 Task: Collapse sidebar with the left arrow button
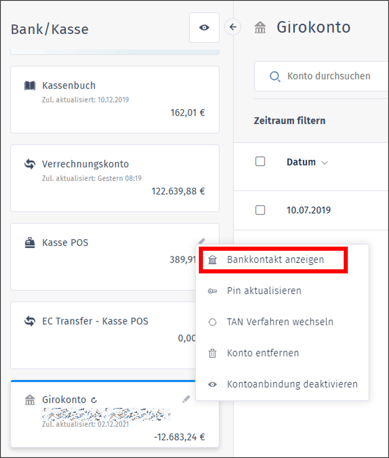pyautogui.click(x=233, y=27)
